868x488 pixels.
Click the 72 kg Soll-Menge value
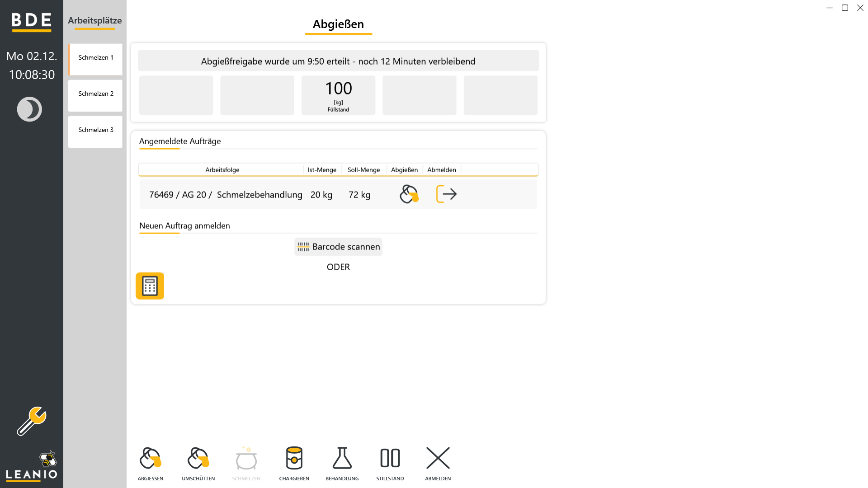359,195
